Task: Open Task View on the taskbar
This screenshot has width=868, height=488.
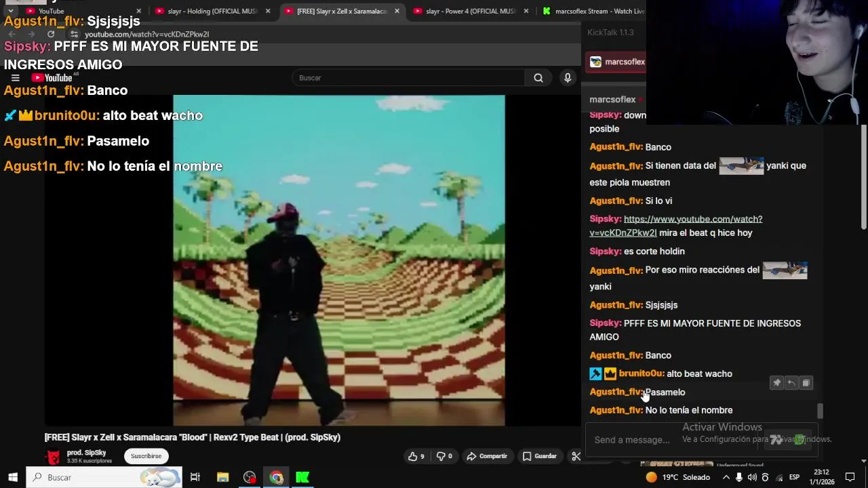Action: (x=195, y=477)
